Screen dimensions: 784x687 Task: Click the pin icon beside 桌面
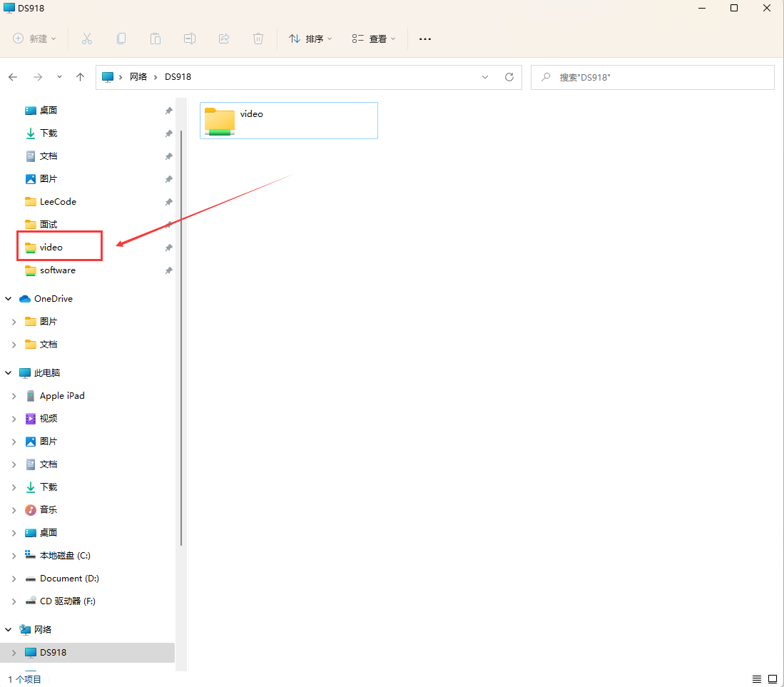coord(169,111)
